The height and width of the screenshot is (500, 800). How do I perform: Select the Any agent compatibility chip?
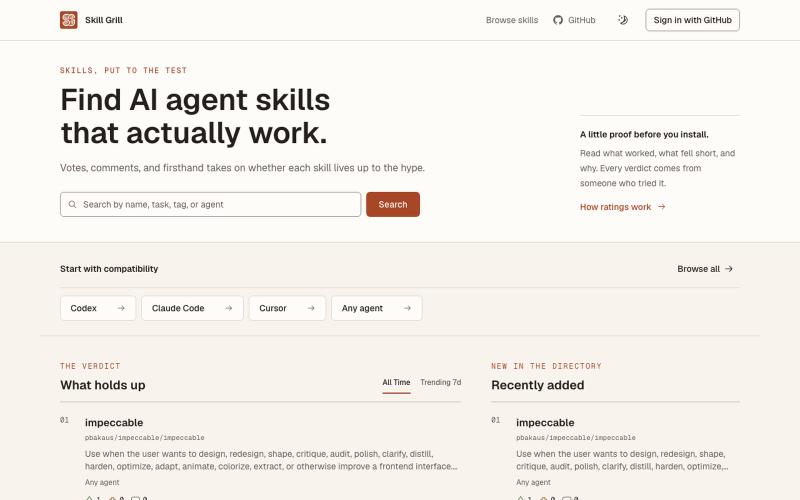pyautogui.click(x=377, y=308)
